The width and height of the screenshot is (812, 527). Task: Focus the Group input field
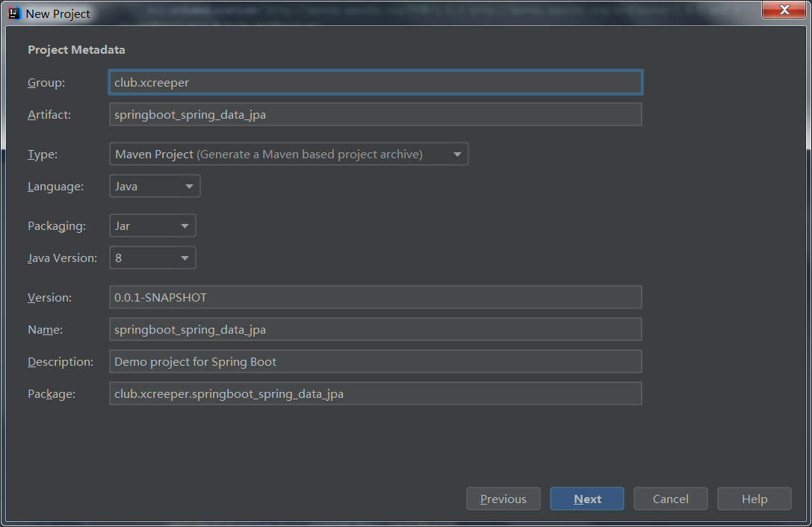[376, 82]
